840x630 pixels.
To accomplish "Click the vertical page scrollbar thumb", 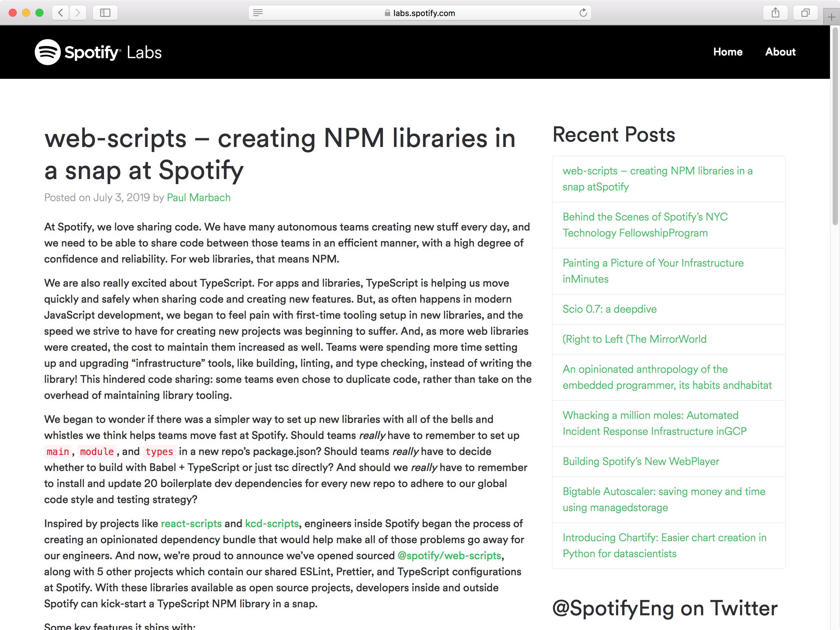I will coord(835,127).
